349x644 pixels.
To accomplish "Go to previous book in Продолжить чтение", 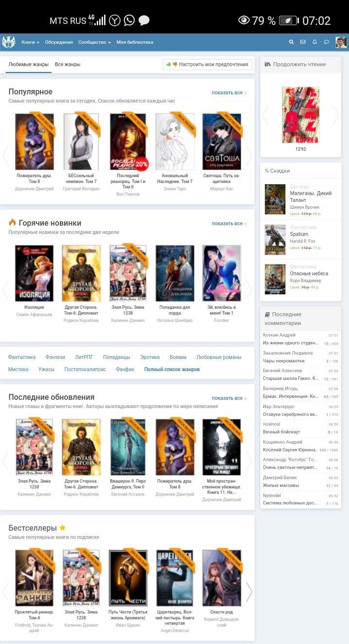I will (265, 115).
